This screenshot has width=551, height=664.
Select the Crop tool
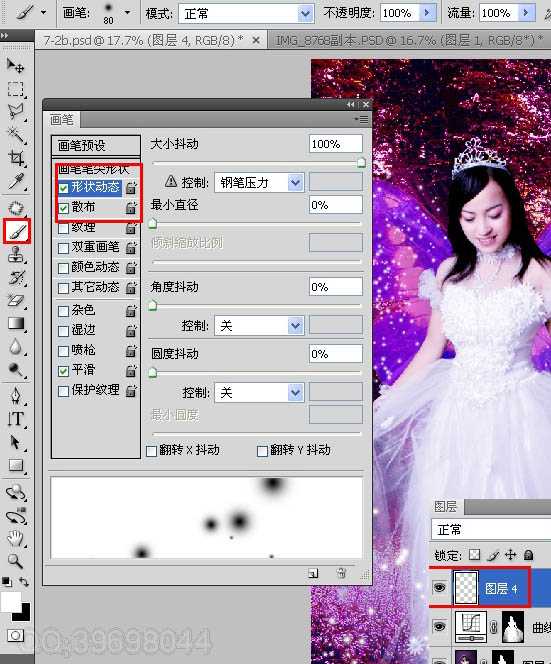(x=16, y=158)
